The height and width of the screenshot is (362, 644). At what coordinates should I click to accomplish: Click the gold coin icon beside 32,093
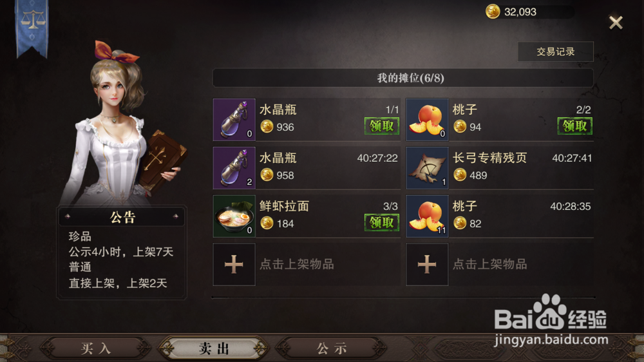(493, 12)
